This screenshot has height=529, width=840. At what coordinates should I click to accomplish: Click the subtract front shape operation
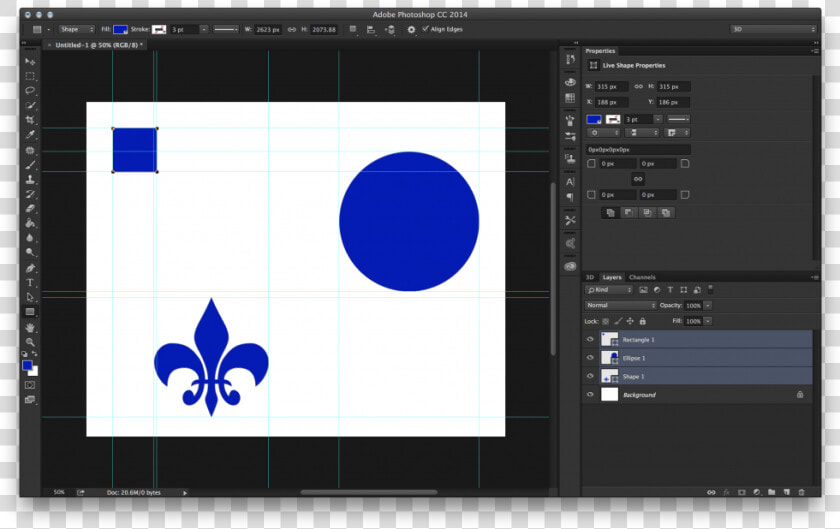click(x=628, y=213)
